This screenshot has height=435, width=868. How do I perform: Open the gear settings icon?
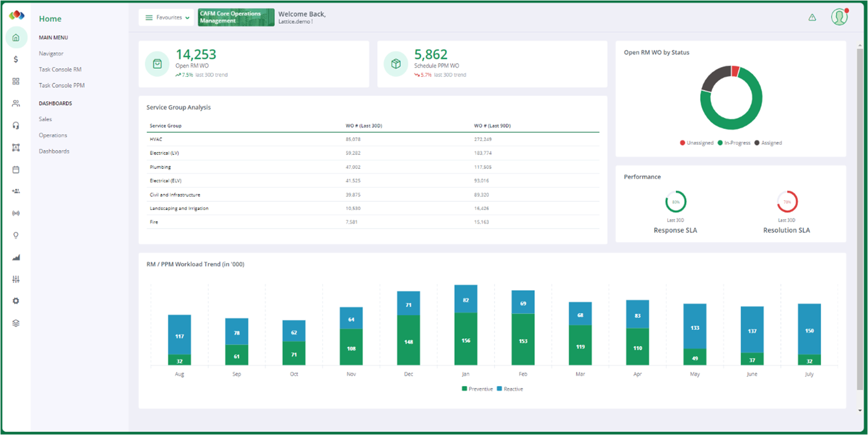coord(16,301)
